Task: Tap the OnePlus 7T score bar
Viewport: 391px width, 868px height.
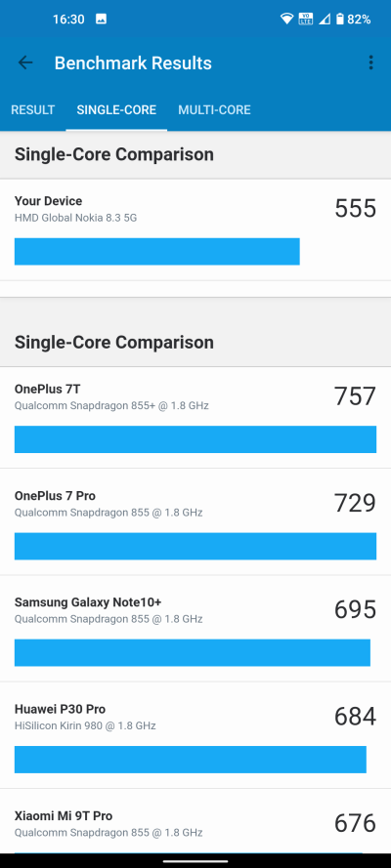Action: click(x=195, y=439)
